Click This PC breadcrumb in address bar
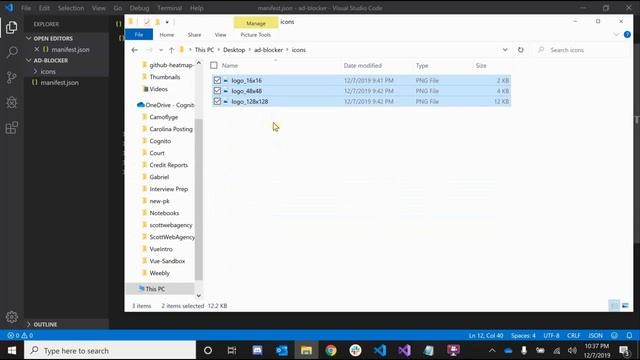The image size is (640, 360). tap(204, 50)
